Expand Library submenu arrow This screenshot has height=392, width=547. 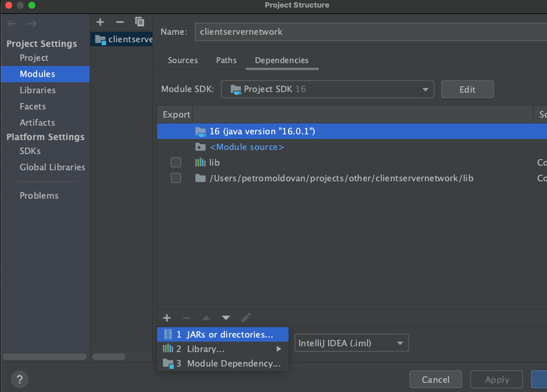coord(278,349)
